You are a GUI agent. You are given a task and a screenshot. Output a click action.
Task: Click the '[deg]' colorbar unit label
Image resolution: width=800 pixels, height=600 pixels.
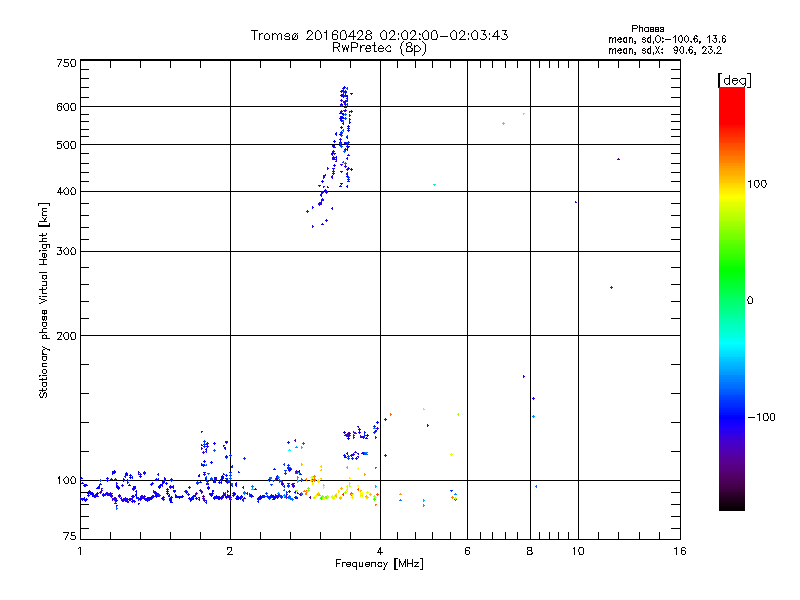pos(734,80)
